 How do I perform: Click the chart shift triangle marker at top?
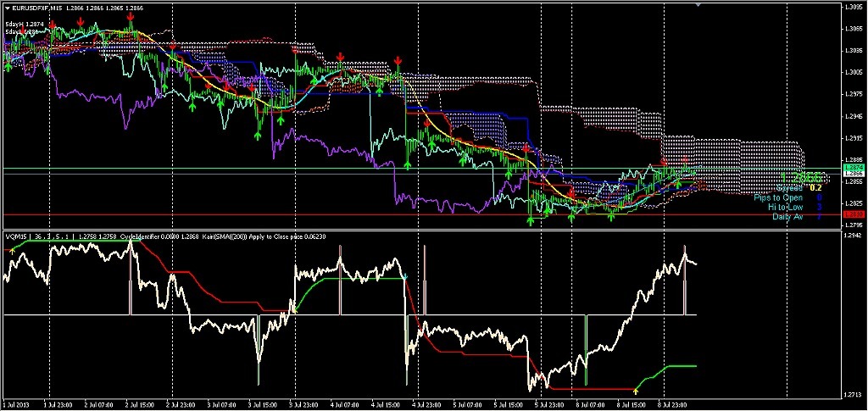click(x=698, y=4)
